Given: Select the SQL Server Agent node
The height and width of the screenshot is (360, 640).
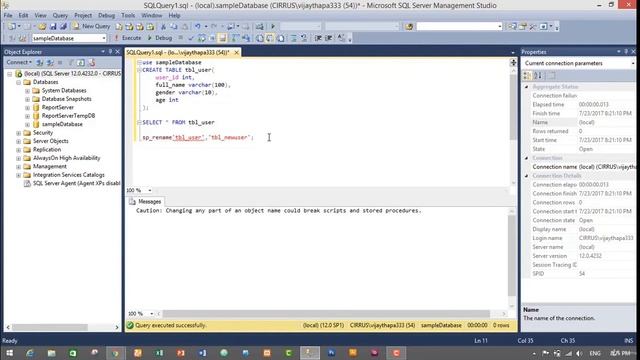Looking at the screenshot, I should coord(76,183).
